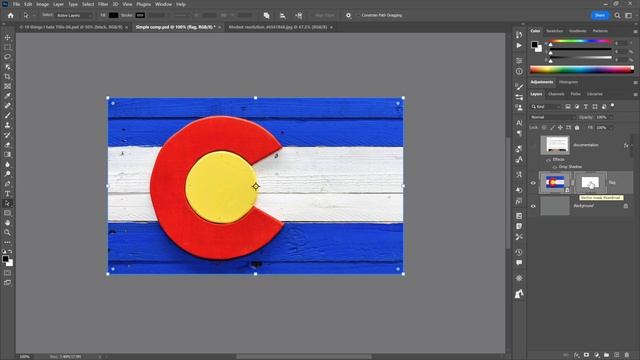Open Edit Toolbar three-dots icon
The width and height of the screenshot is (640, 360).
(7, 242)
